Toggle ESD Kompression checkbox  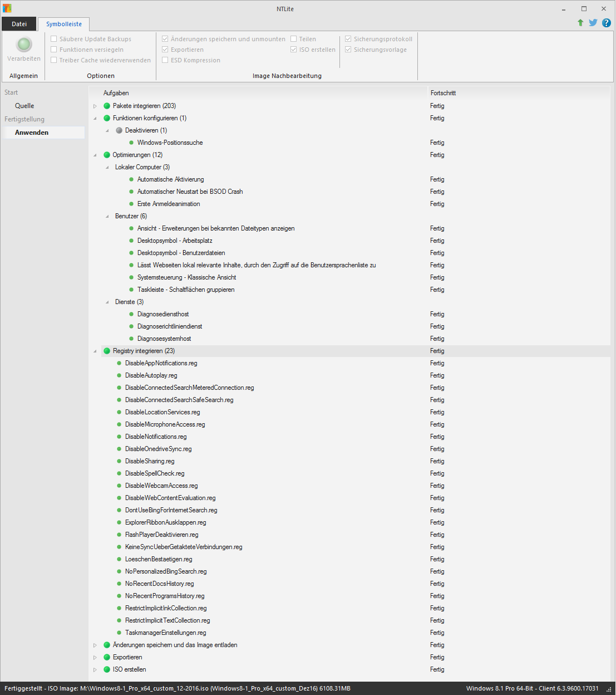click(x=165, y=60)
